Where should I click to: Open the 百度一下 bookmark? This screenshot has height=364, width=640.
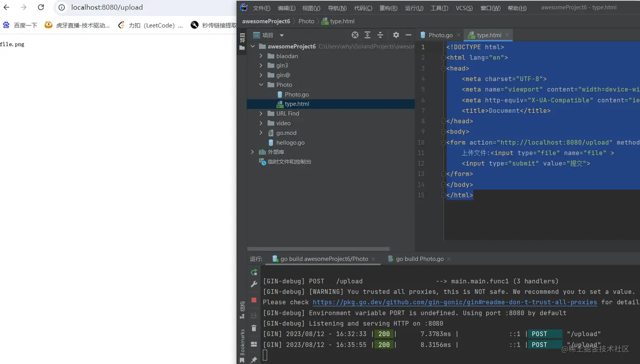pos(20,25)
